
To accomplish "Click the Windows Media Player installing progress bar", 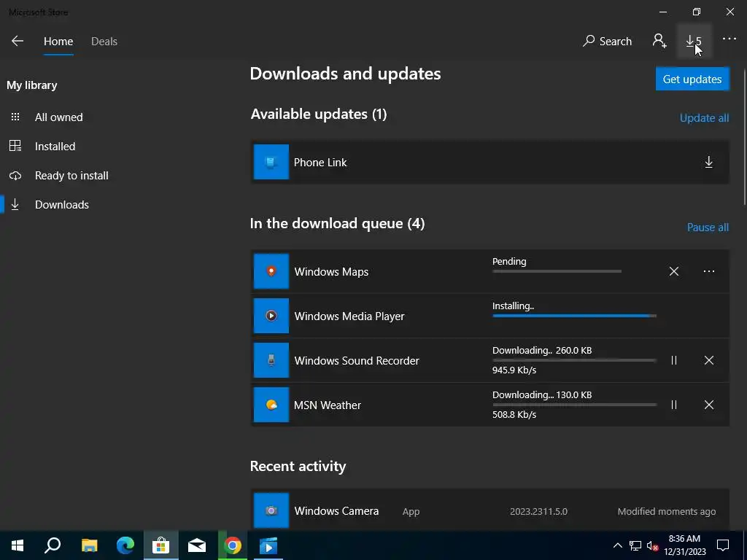I will tap(574, 316).
